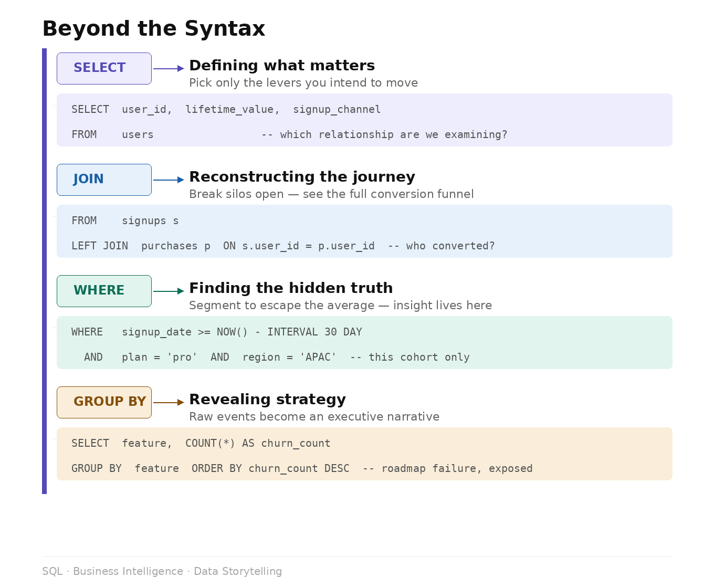Click 'SELECT feature, COUNT(*) AS churn_count' line
This screenshot has width=714, height=588.
click(x=201, y=443)
